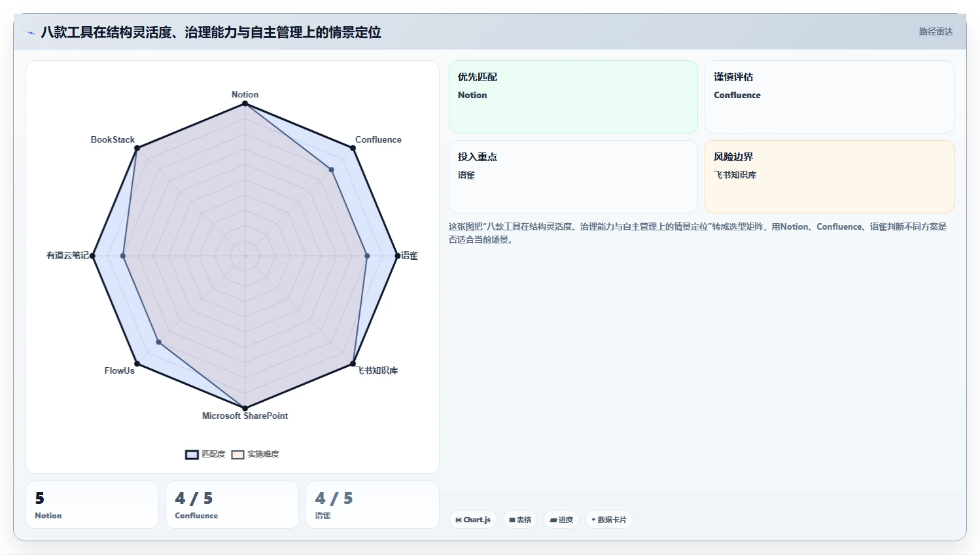Click the BookStack axis label on the radar

point(113,139)
